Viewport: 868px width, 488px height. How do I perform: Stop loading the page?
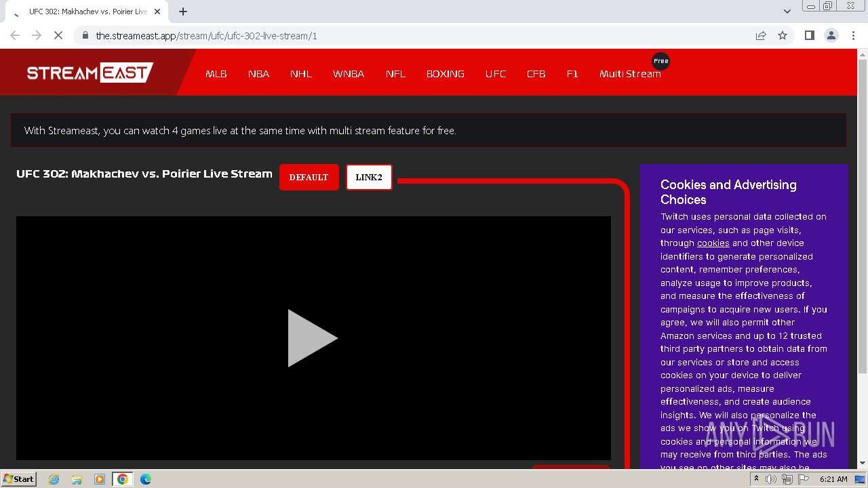[58, 35]
